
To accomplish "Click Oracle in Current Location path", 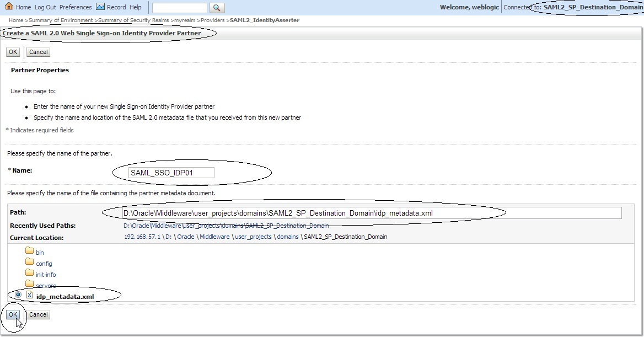I will [186, 237].
